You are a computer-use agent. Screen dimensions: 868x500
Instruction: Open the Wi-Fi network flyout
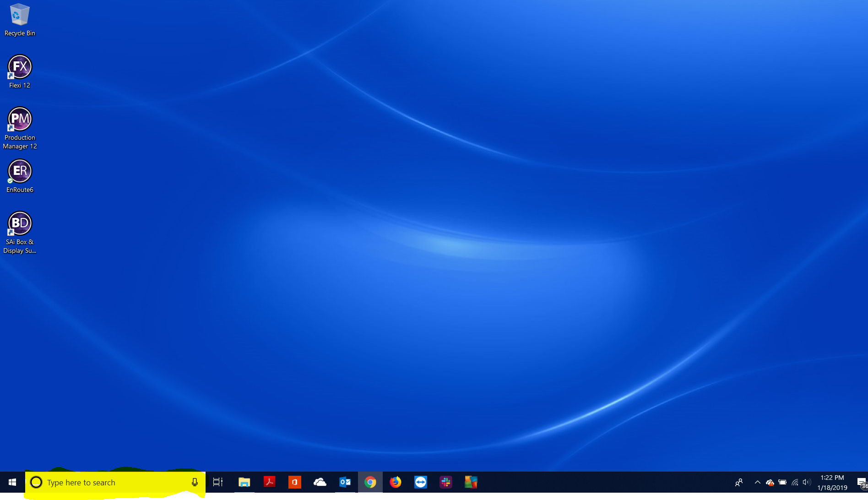click(794, 482)
